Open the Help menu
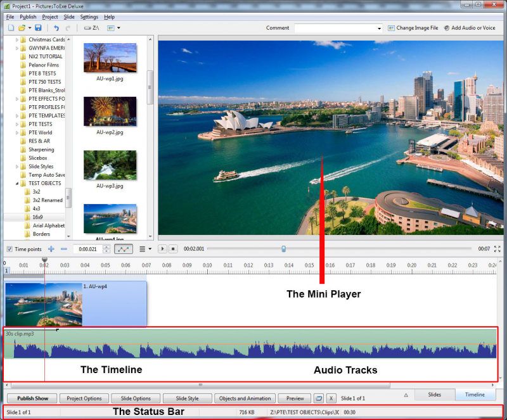 click(x=109, y=17)
